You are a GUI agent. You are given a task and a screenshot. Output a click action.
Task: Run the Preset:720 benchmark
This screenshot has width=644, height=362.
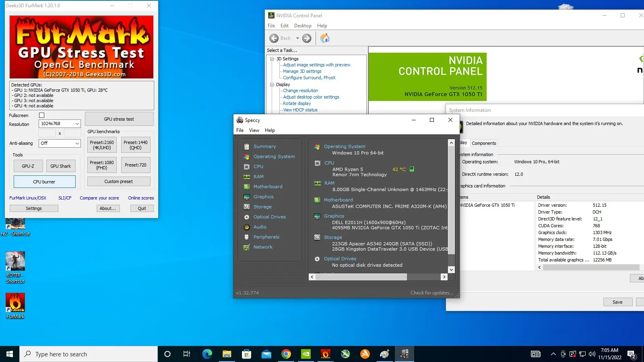(136, 165)
